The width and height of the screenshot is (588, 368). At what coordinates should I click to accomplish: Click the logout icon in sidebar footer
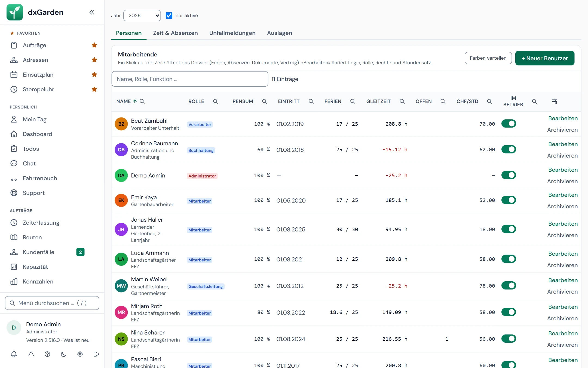(x=96, y=354)
